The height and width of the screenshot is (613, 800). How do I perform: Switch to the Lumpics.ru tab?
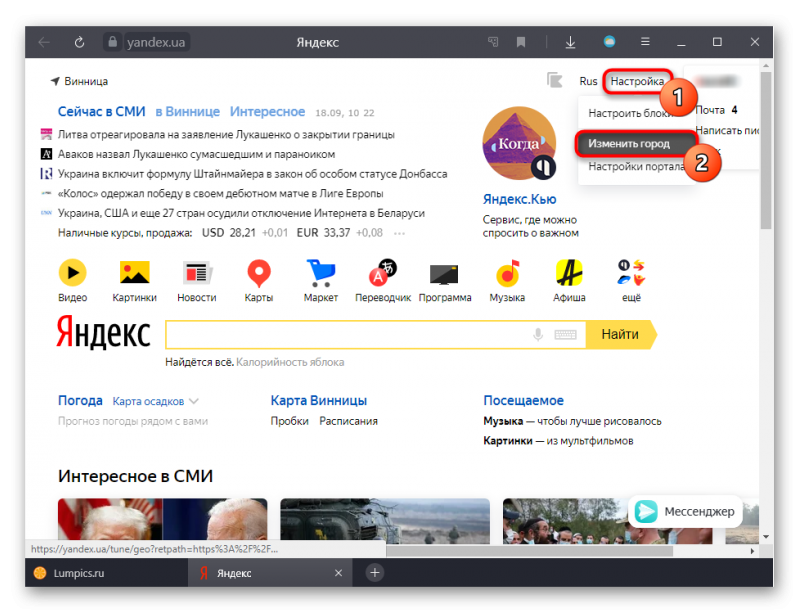106,573
